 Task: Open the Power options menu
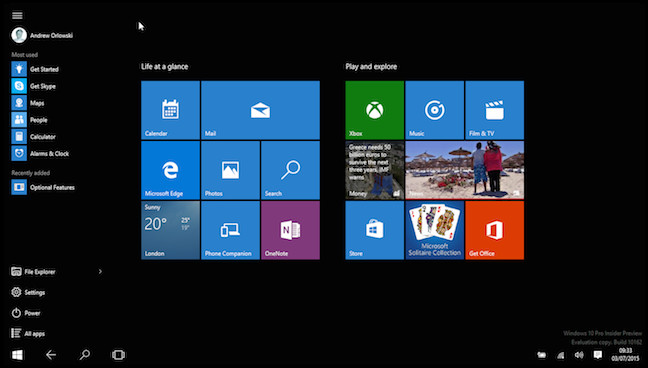[x=26, y=313]
